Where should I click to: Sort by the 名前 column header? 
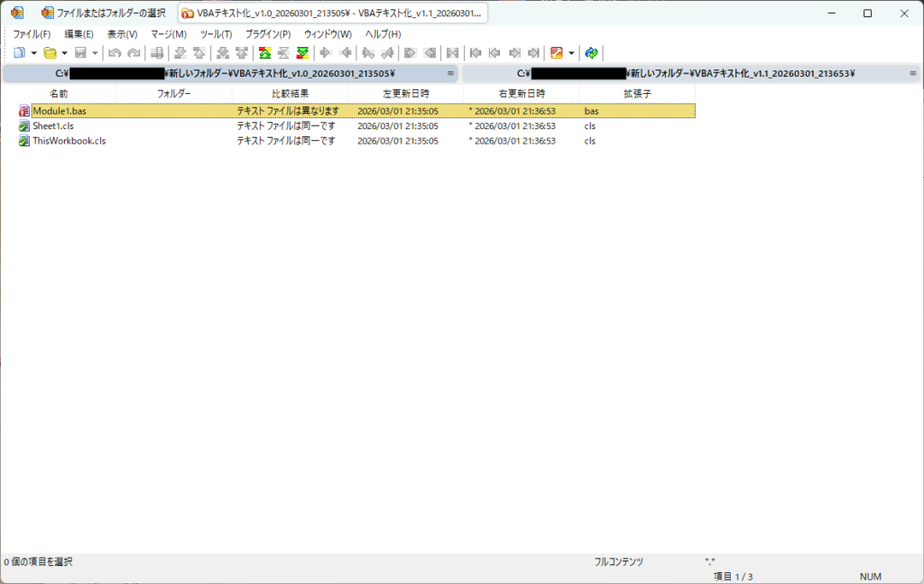point(59,93)
